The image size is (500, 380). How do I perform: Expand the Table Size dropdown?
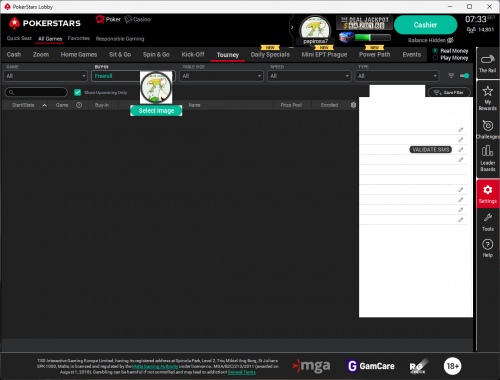pyautogui.click(x=221, y=76)
